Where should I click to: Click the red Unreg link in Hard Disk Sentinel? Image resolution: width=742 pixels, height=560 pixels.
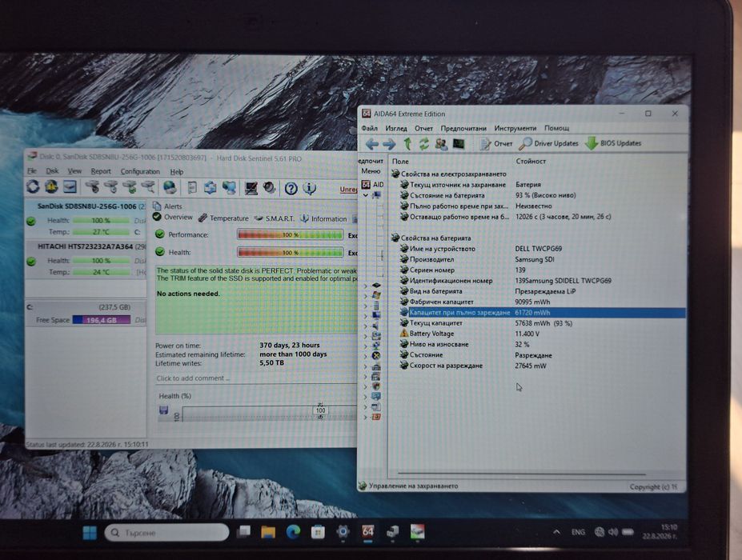(348, 189)
